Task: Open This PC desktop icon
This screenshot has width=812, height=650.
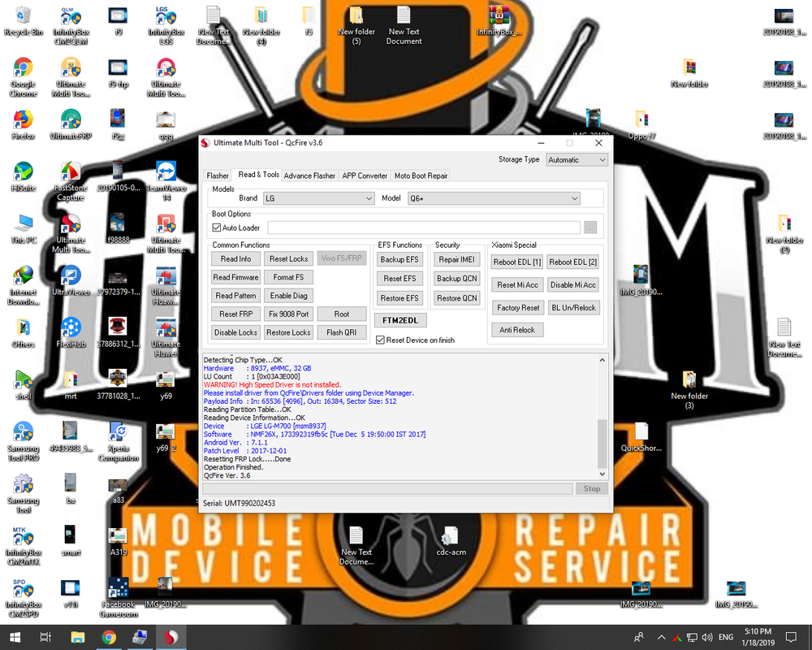Action: (x=24, y=229)
